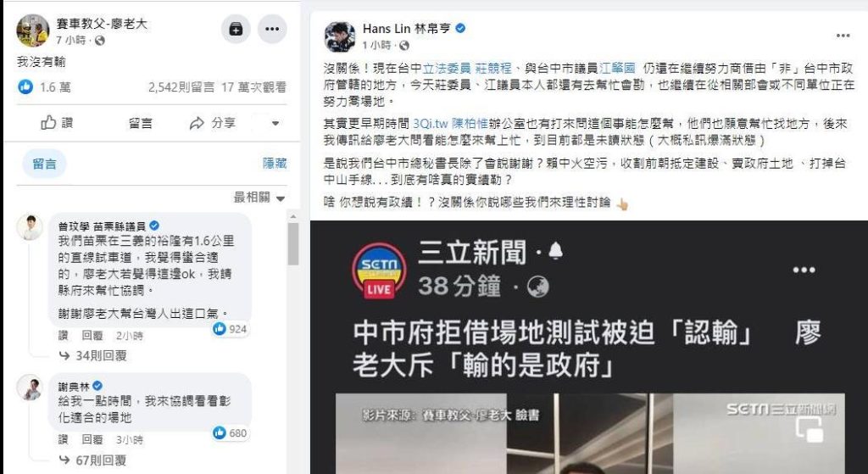Click the picture-in-picture icon on video
The height and width of the screenshot is (474, 868).
808,430
